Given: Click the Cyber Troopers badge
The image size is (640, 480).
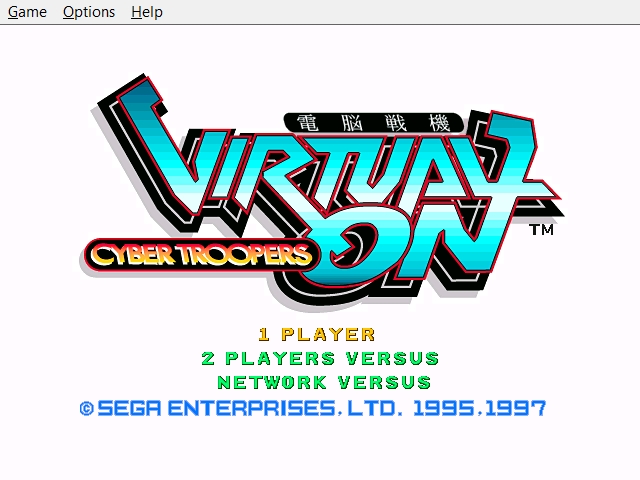Looking at the screenshot, I should click(x=201, y=256).
